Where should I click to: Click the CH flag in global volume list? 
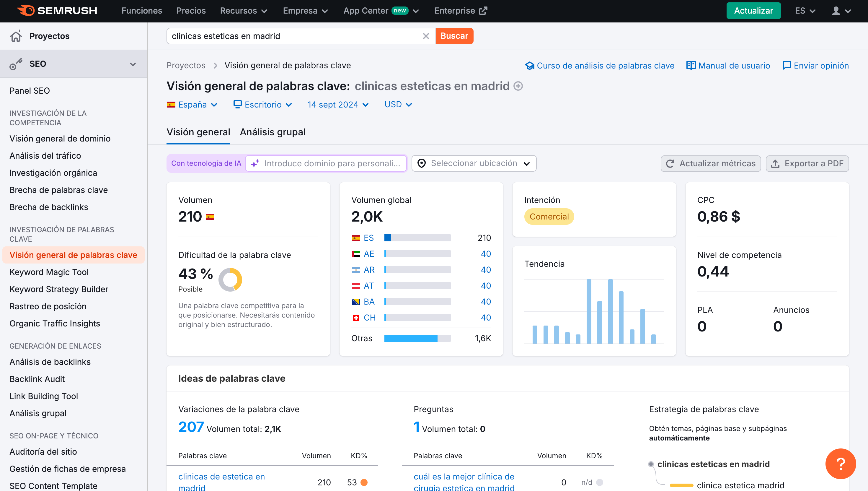356,318
